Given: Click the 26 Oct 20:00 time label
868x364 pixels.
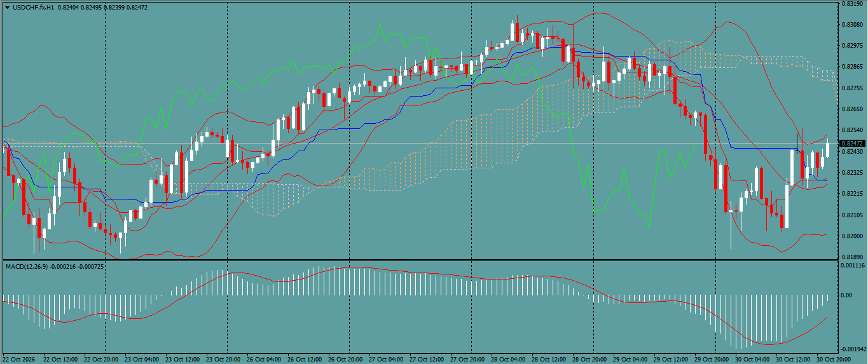Looking at the screenshot, I should coord(345,360).
